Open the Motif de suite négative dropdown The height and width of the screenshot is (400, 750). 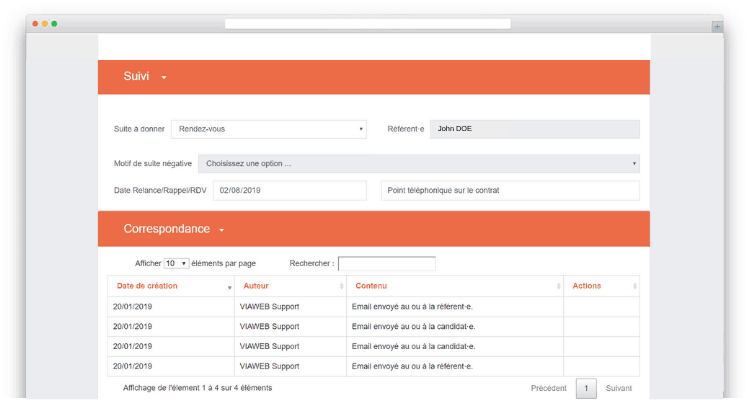pos(419,164)
